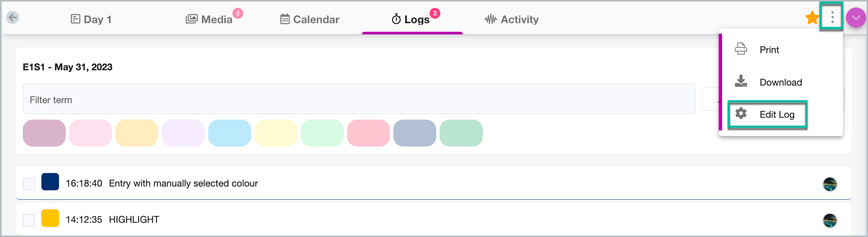
Task: Click the back arrow icon
Action: tap(13, 17)
